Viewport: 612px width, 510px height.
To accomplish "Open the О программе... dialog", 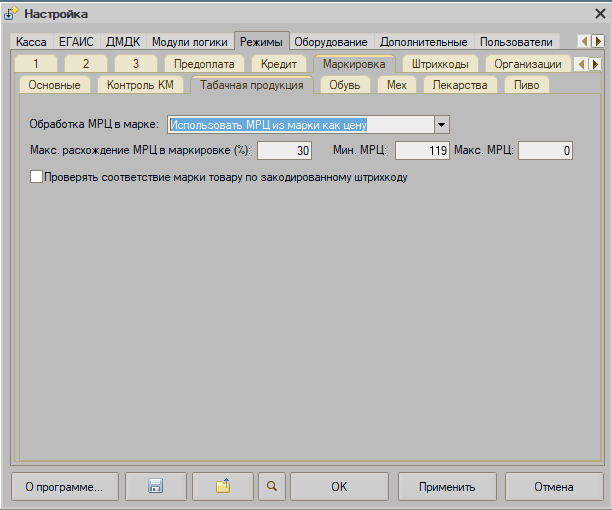I will click(64, 487).
